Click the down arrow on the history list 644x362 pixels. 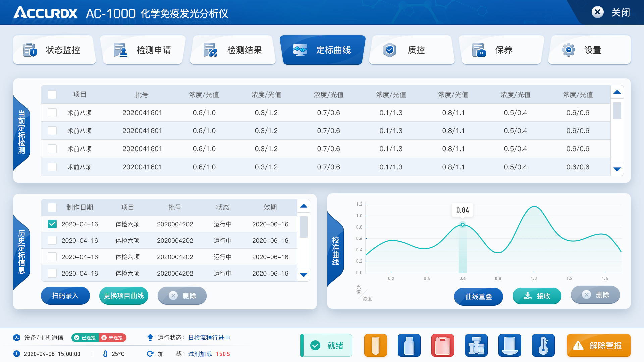click(303, 275)
